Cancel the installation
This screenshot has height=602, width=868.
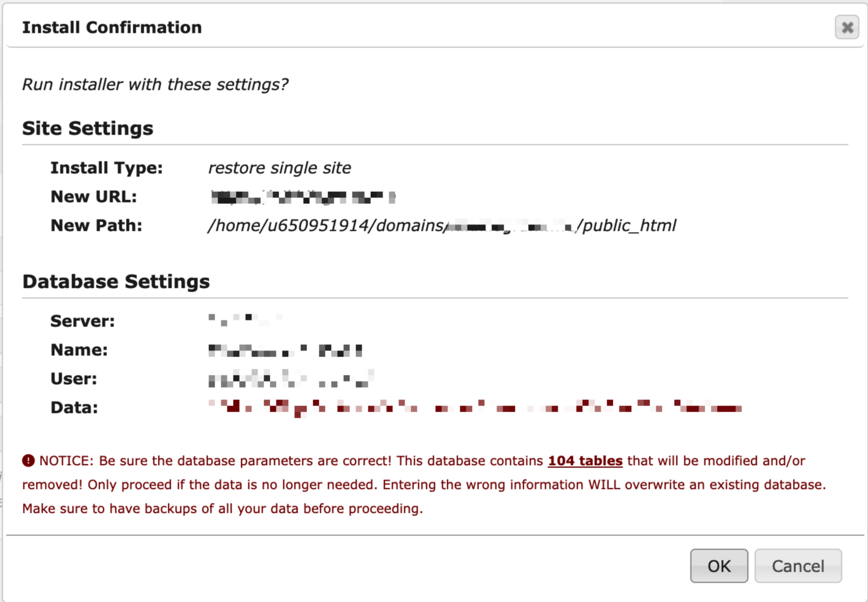[x=797, y=566]
